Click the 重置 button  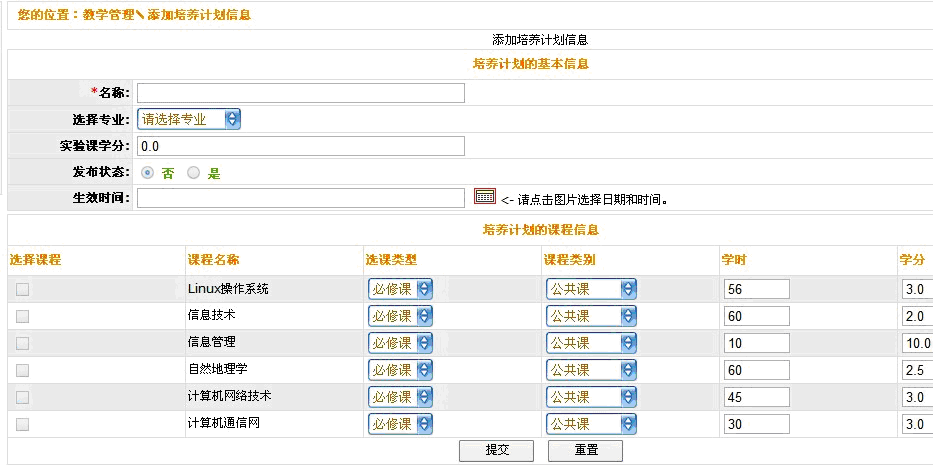pos(585,450)
